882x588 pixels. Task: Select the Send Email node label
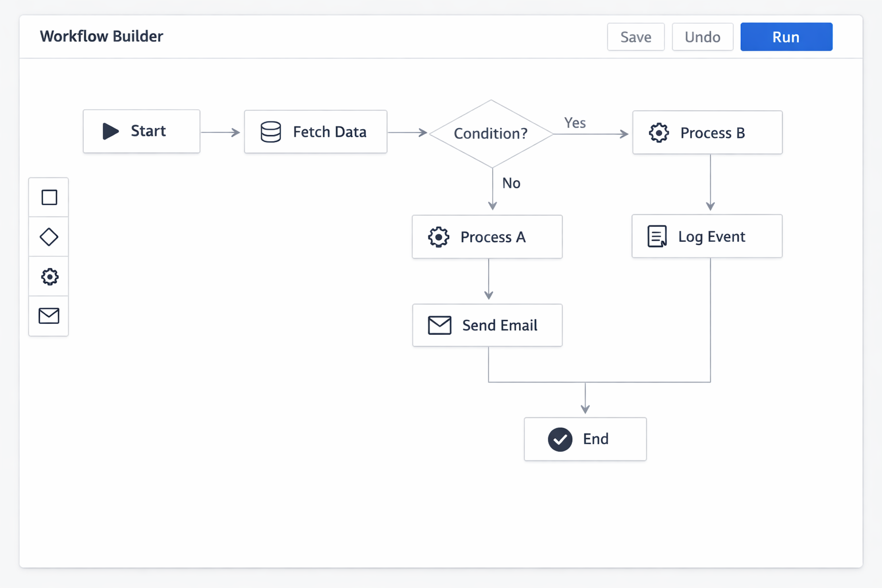click(500, 326)
